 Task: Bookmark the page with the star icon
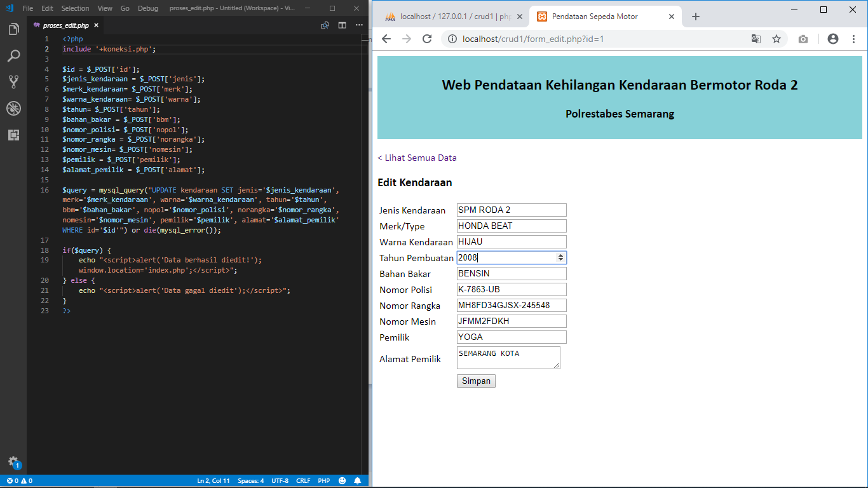click(777, 39)
